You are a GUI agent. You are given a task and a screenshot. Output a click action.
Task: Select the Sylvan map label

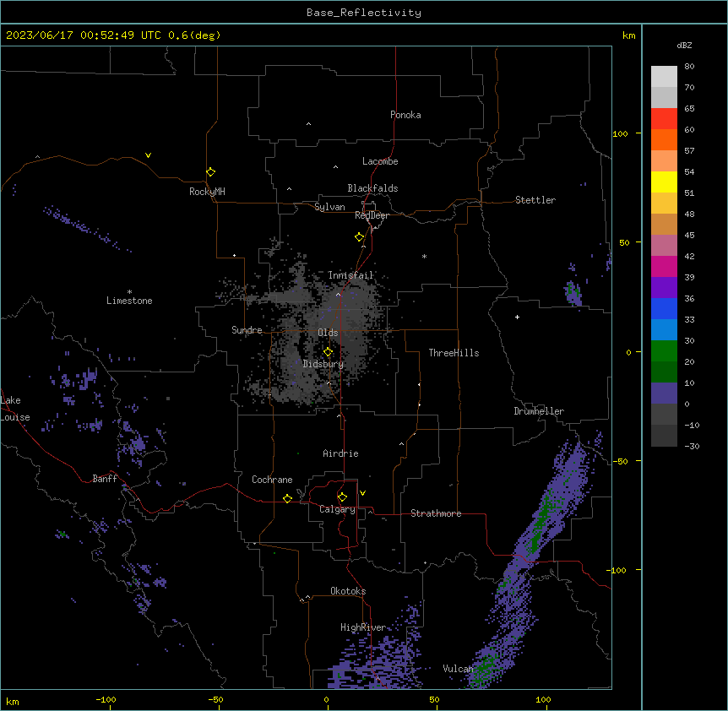329,207
